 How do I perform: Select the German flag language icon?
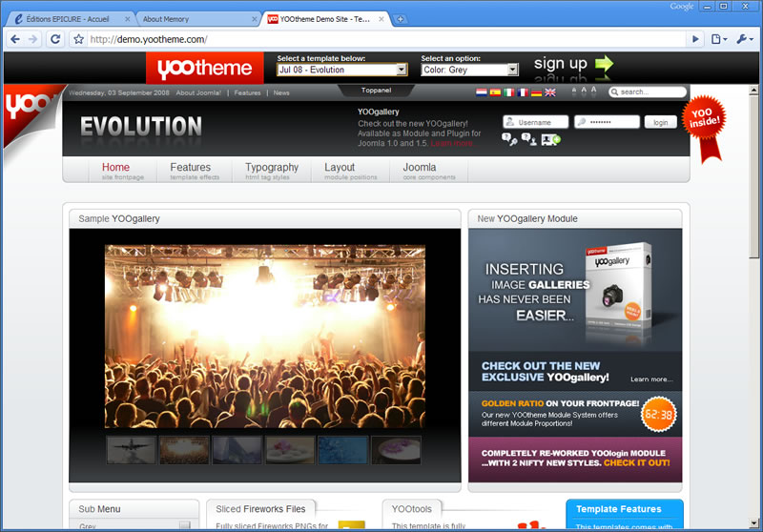(536, 92)
